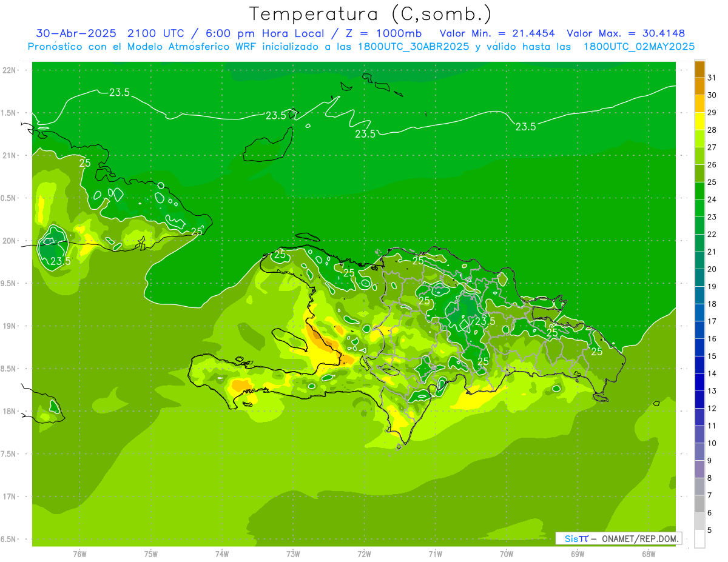Click the "SisTT – ONAMET/REP.DOM." credit box

pos(618,538)
